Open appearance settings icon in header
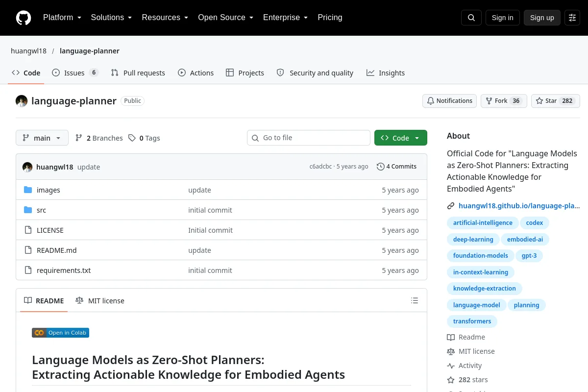This screenshot has width=588, height=392. point(572,18)
